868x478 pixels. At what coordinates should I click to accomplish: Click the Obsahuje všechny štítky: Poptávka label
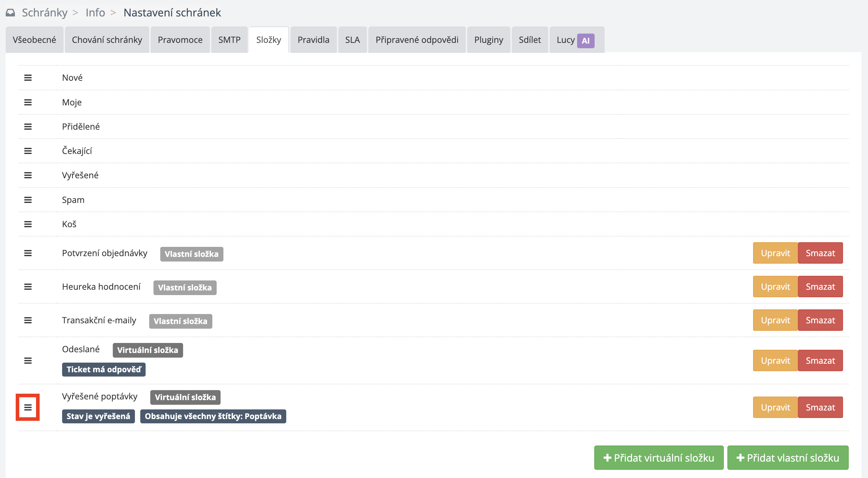213,416
